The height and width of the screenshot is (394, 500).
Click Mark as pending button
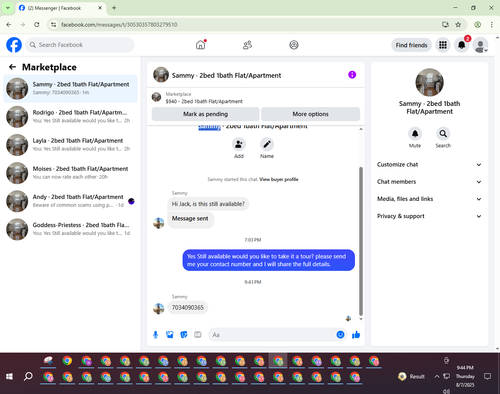tap(205, 114)
